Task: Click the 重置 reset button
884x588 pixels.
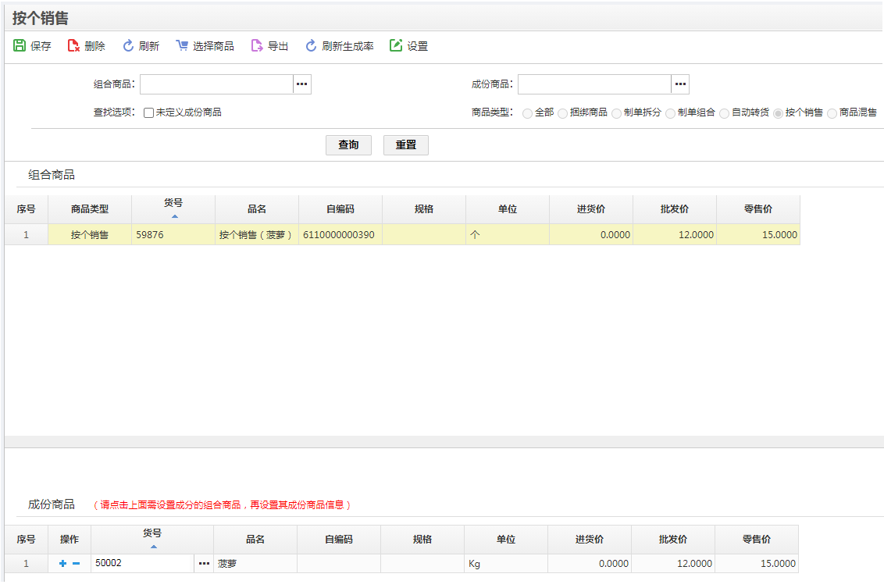Action: click(x=406, y=145)
